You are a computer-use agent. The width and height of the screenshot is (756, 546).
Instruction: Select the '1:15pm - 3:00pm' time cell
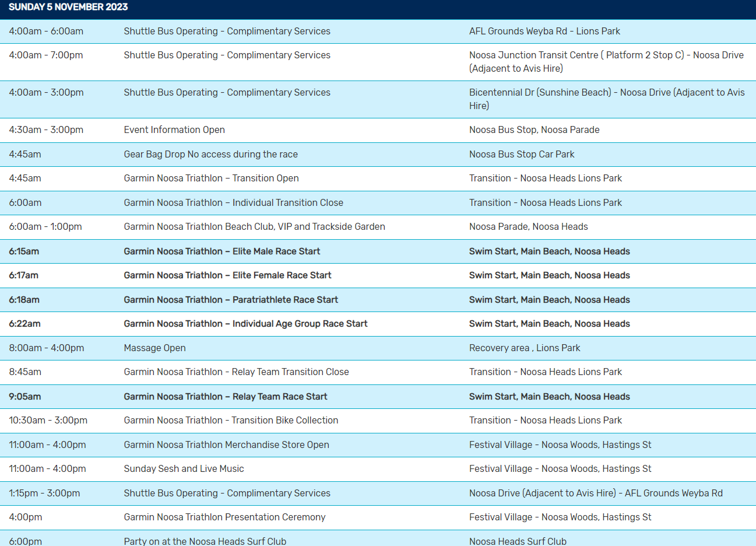point(44,494)
